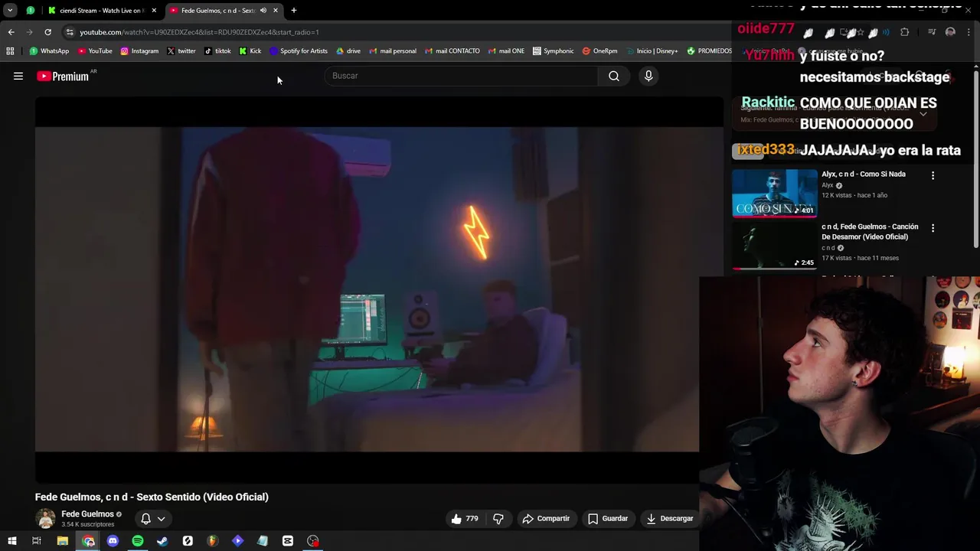
Task: Open the Chrome extensions puzzle icon
Action: (905, 32)
